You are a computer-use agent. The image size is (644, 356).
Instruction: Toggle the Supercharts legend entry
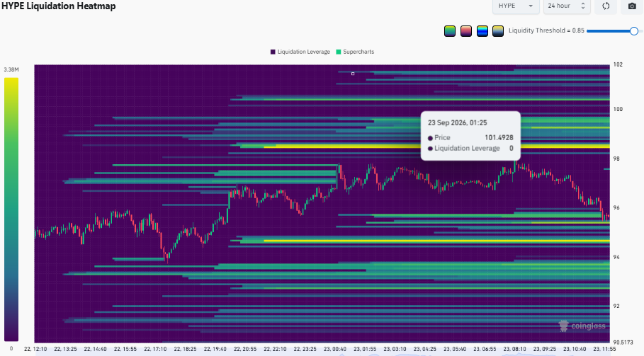(x=355, y=52)
